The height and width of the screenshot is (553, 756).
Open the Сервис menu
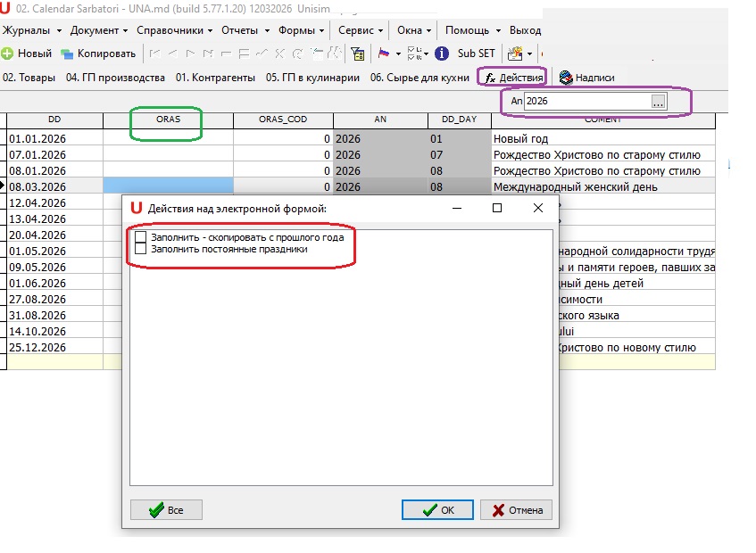click(361, 30)
